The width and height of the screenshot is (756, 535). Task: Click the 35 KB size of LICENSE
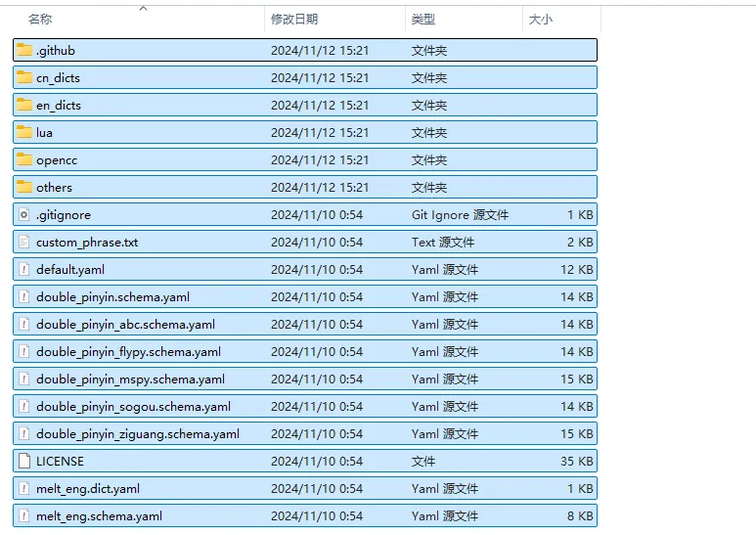[577, 462]
